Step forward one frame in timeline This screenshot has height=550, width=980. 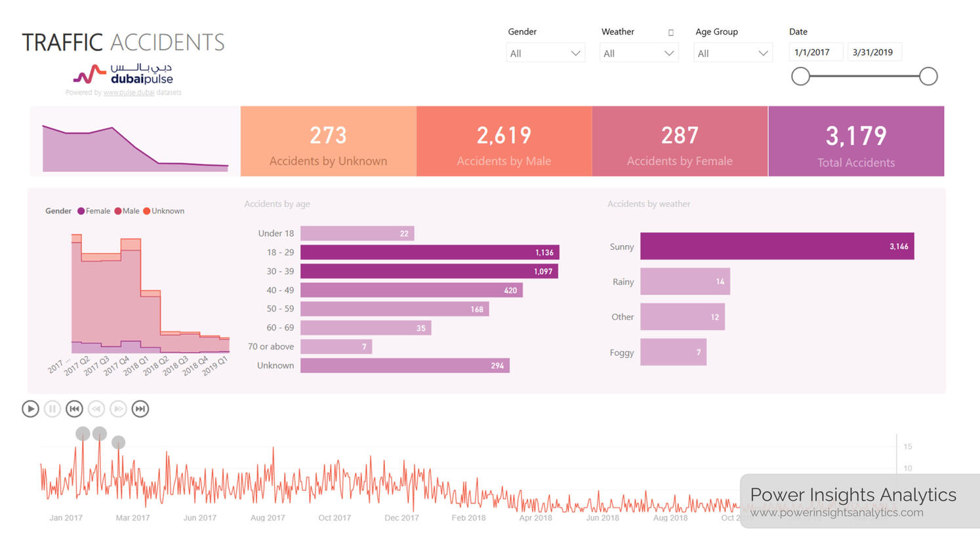tap(118, 409)
